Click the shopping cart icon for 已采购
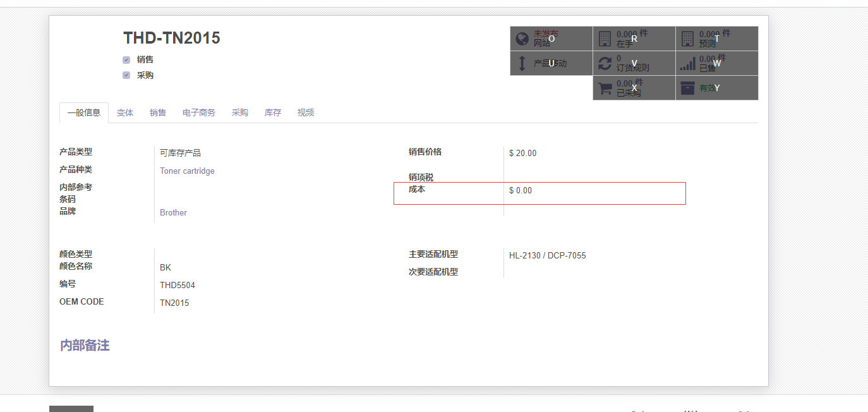Image resolution: width=868 pixels, height=412 pixels. coord(605,88)
